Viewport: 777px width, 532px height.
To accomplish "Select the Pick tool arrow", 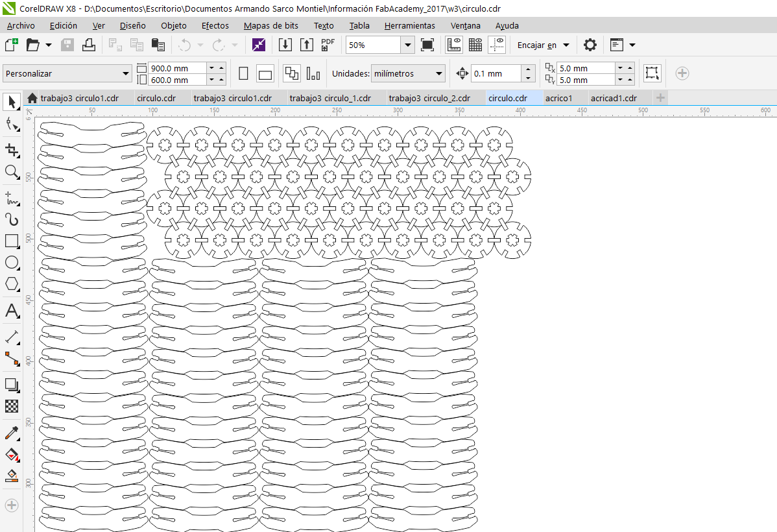I will tap(12, 102).
